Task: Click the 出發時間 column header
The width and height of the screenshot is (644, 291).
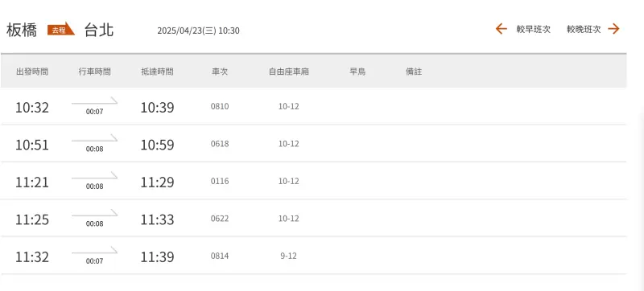Action: 32,72
